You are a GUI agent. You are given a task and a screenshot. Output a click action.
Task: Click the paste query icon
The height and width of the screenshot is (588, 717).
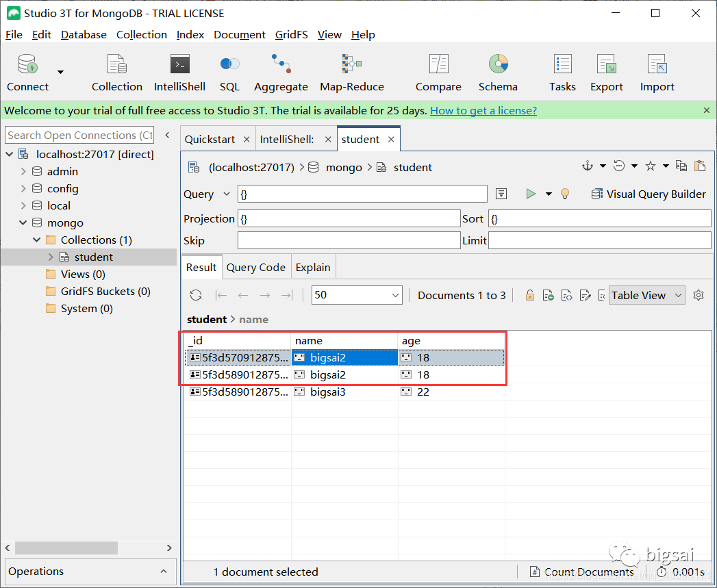pyautogui.click(x=700, y=166)
